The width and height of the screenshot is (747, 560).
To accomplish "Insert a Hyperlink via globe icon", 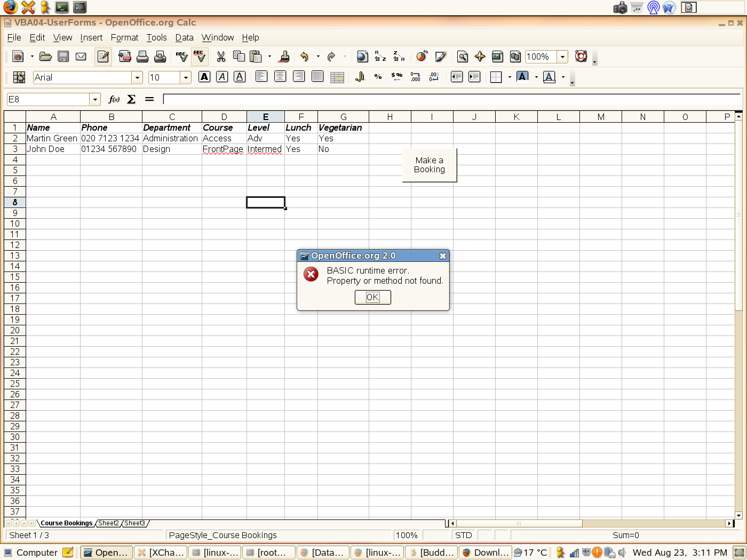I will click(x=362, y=57).
